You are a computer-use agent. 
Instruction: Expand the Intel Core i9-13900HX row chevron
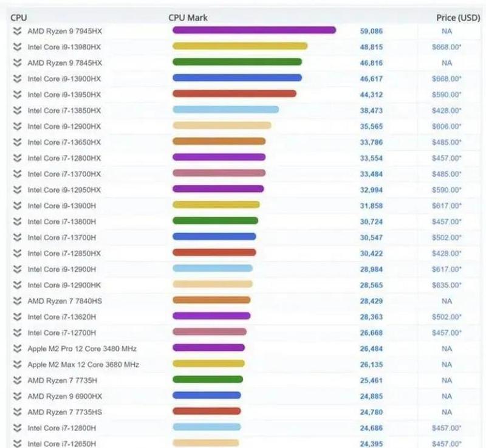18,79
